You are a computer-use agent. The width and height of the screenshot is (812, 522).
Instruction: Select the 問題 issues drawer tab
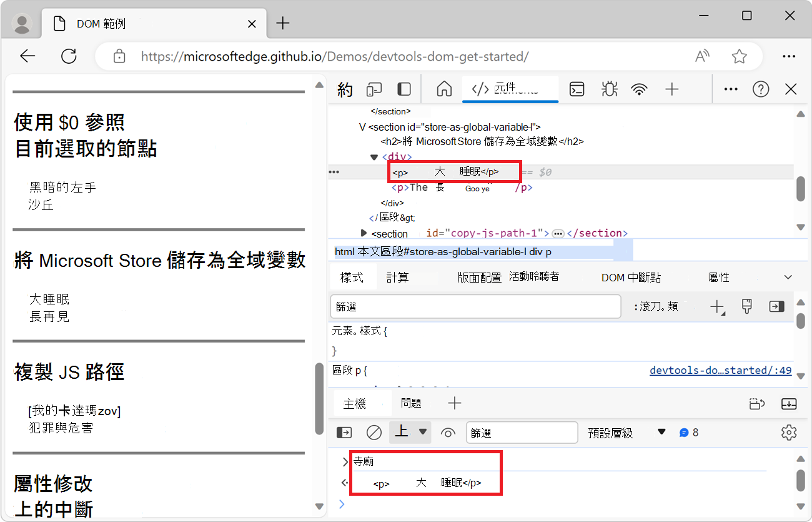pos(411,404)
